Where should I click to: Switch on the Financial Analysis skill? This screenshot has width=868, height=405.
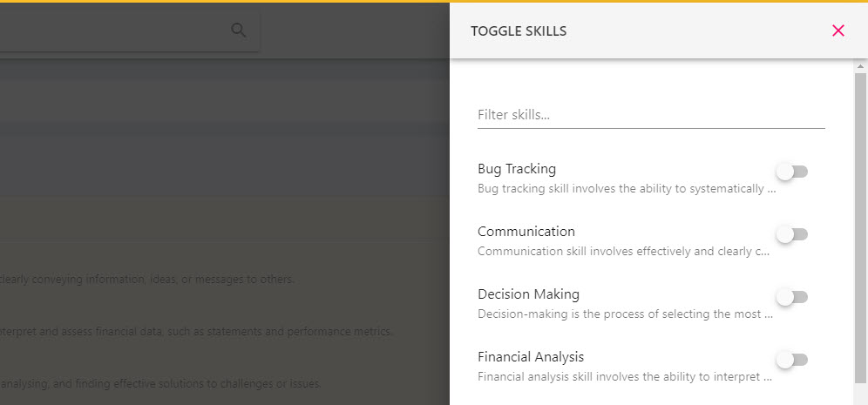click(x=792, y=361)
